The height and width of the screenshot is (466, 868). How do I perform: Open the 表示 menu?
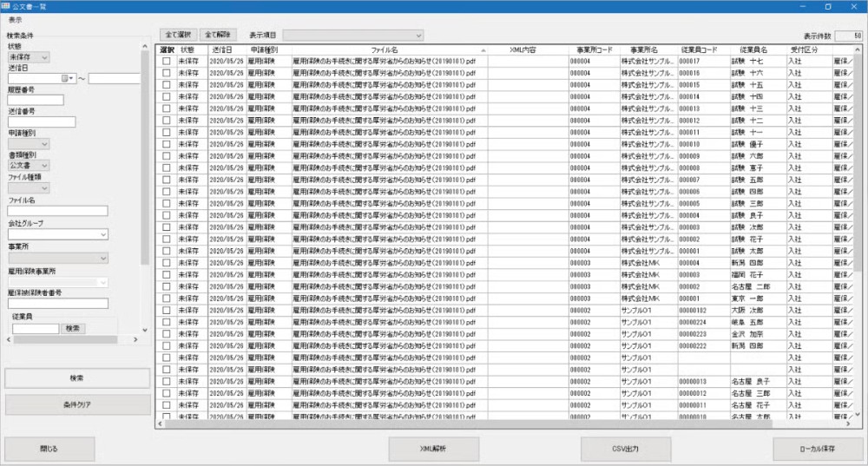(16, 19)
